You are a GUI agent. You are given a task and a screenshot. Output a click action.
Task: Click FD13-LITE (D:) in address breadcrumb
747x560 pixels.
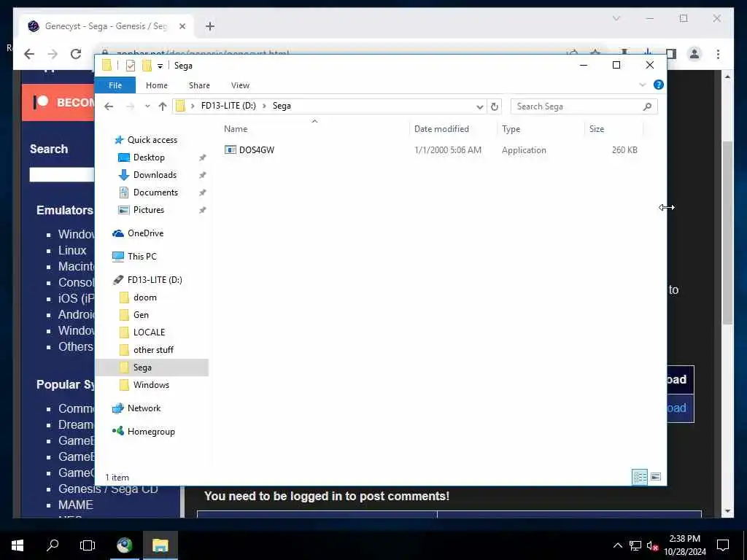coord(228,106)
